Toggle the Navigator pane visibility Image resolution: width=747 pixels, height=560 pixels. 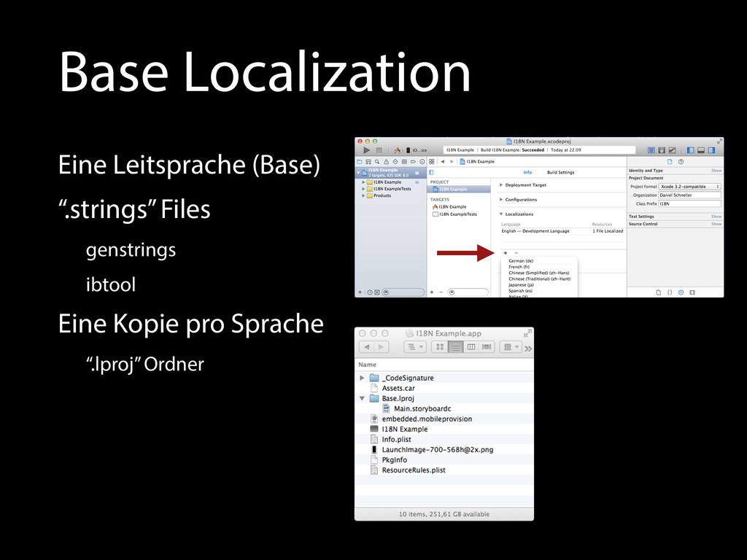690,150
